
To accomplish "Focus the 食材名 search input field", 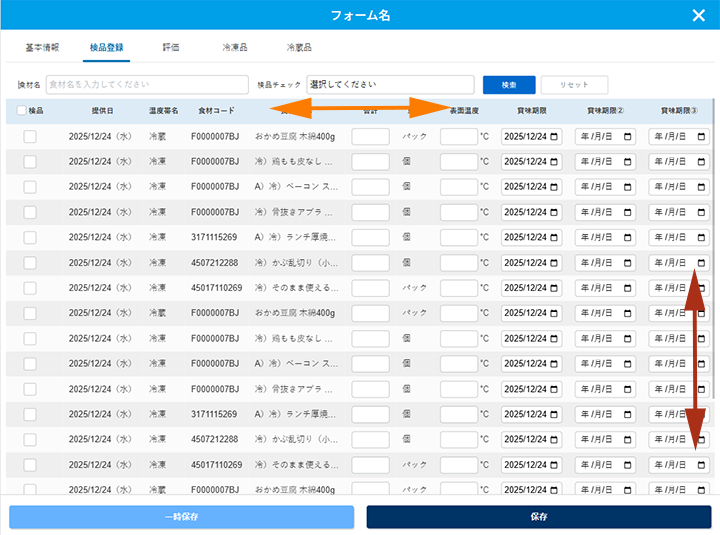I will coord(147,84).
